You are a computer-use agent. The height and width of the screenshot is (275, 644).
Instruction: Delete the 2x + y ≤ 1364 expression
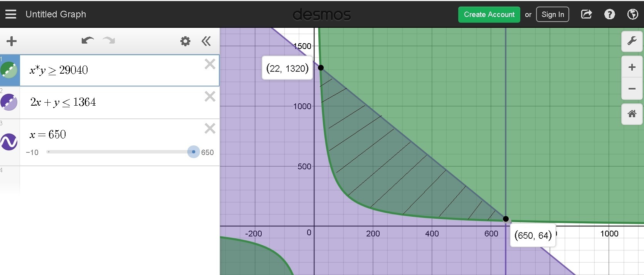[210, 96]
